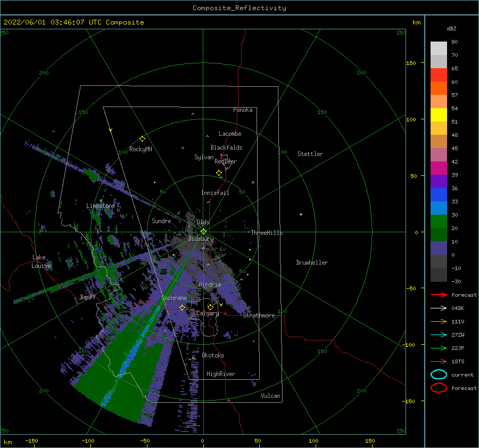Click the Okotoks town label
Image resolution: width=479 pixels, height=448 pixels.
coord(213,355)
